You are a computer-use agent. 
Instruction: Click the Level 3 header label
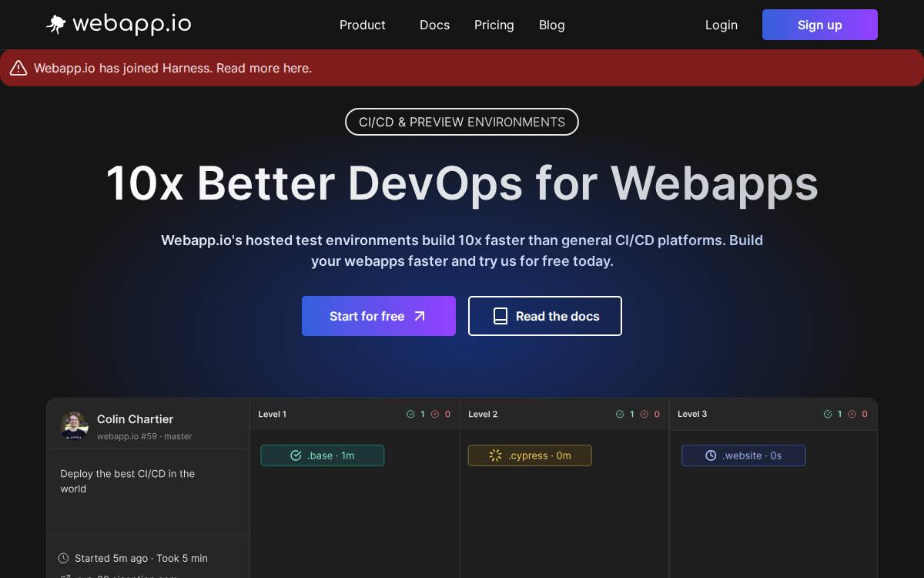coord(692,414)
